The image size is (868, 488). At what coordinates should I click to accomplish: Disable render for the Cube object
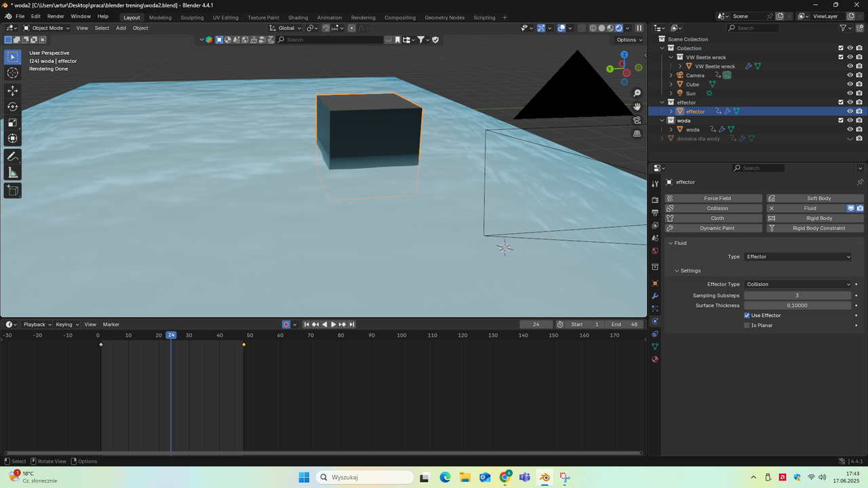(x=859, y=84)
